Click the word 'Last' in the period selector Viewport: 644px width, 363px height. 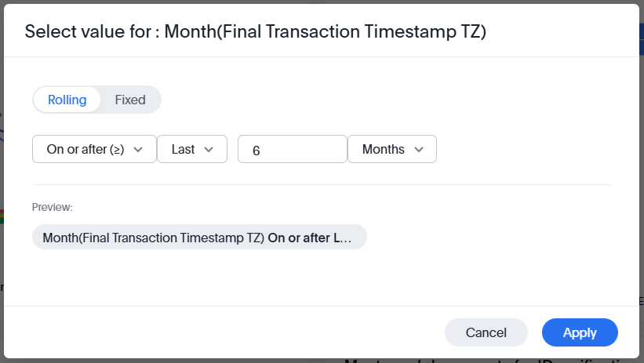pos(183,149)
